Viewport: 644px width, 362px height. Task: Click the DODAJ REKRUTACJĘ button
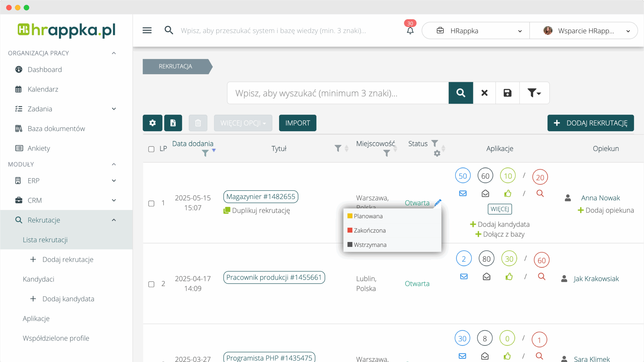(x=590, y=123)
